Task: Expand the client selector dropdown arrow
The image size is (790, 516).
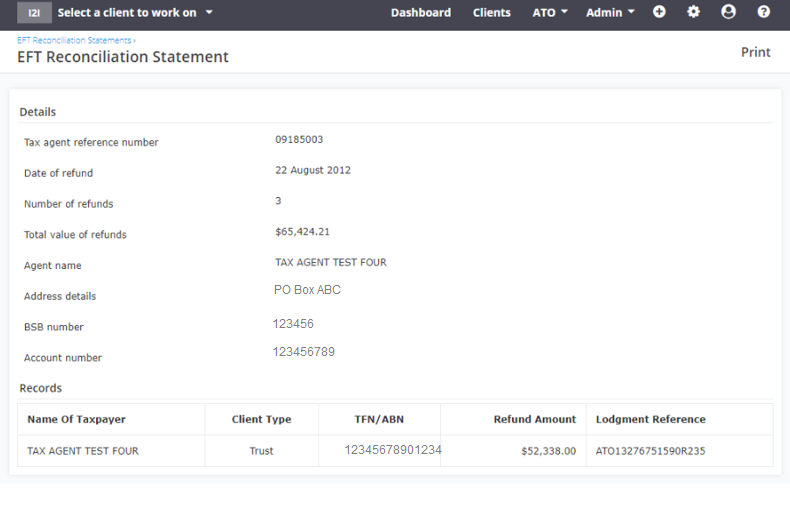Action: [x=209, y=12]
